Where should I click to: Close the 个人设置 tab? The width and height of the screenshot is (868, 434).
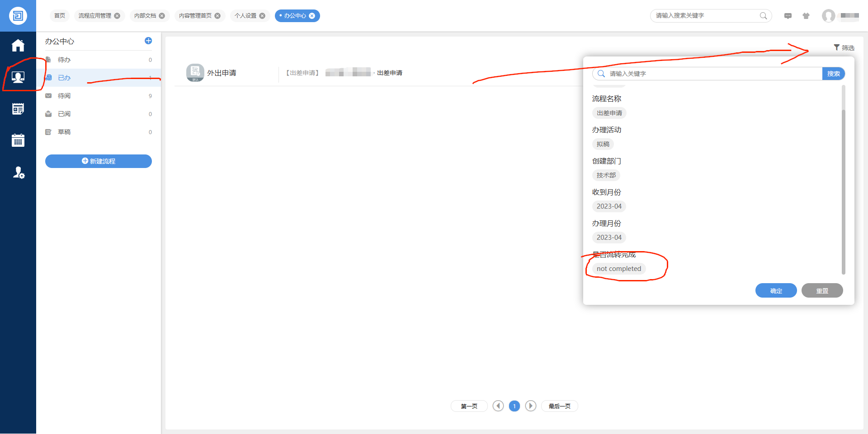(x=262, y=16)
